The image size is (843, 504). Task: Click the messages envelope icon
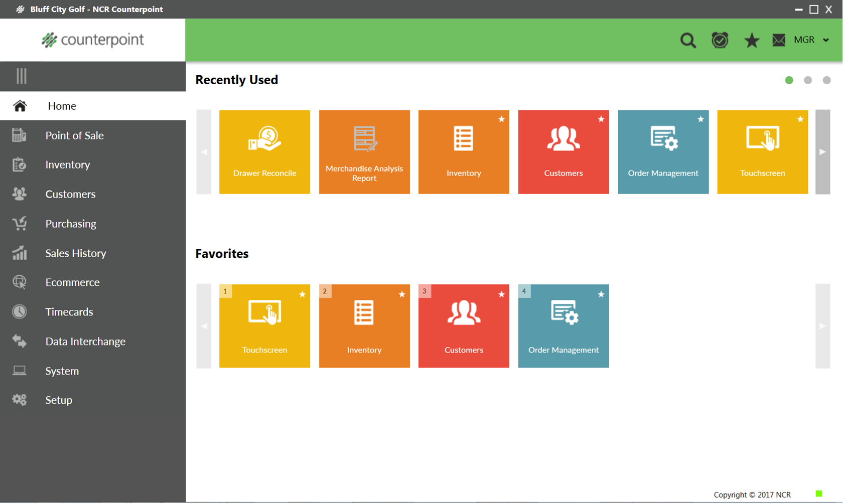[778, 40]
